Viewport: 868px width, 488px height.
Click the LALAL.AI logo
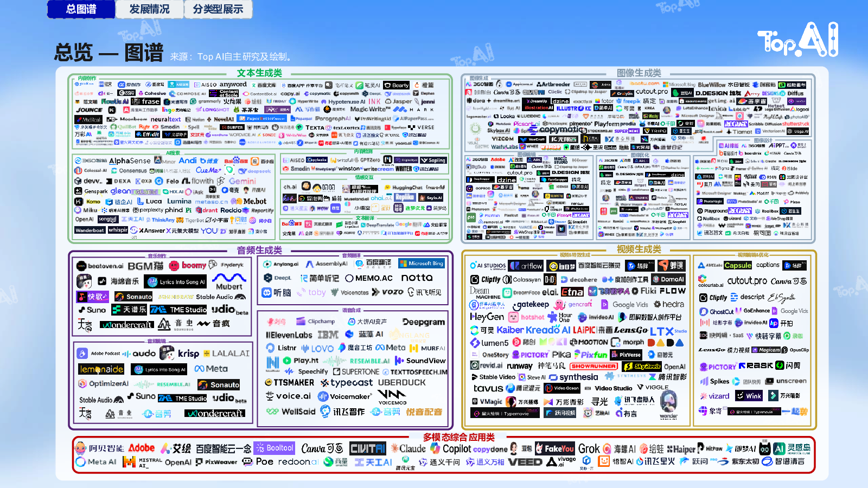(x=226, y=353)
